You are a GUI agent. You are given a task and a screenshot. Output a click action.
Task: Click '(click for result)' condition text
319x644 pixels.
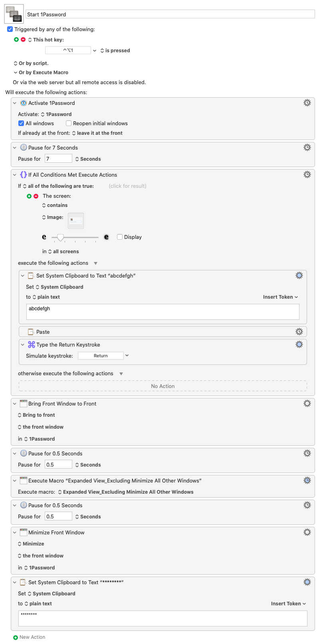[127, 186]
